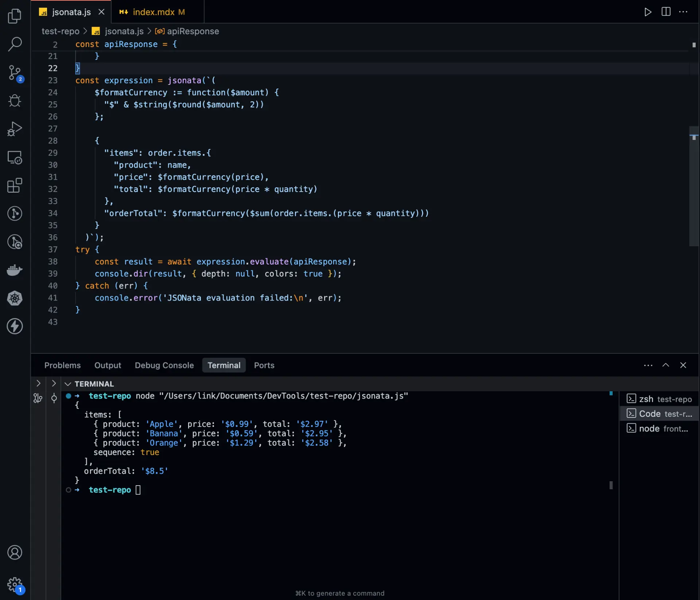Open the Run and Debug view
The image size is (700, 600).
pyautogui.click(x=15, y=129)
